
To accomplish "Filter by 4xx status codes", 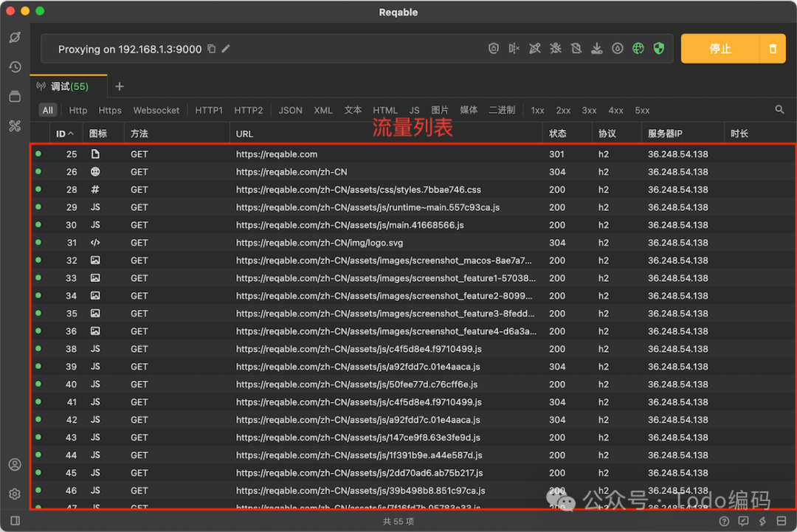I will [615, 110].
